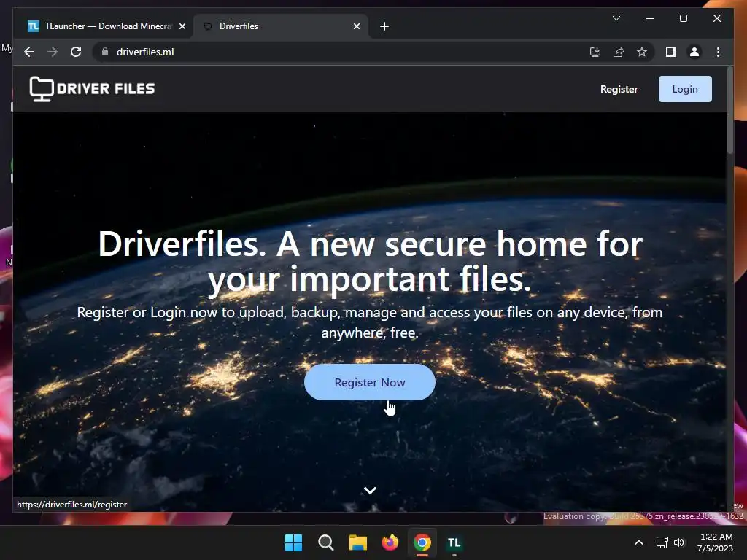This screenshot has height=560, width=747.
Task: Open taskbar Search
Action: pos(326,542)
